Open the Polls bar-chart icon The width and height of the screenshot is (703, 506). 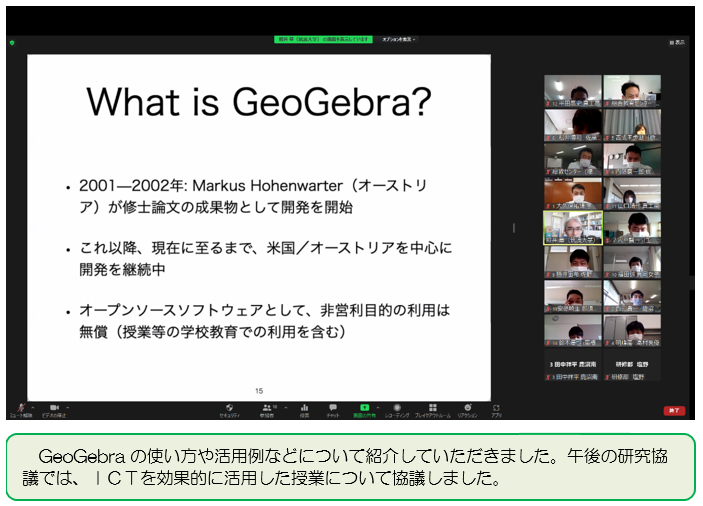[x=304, y=407]
